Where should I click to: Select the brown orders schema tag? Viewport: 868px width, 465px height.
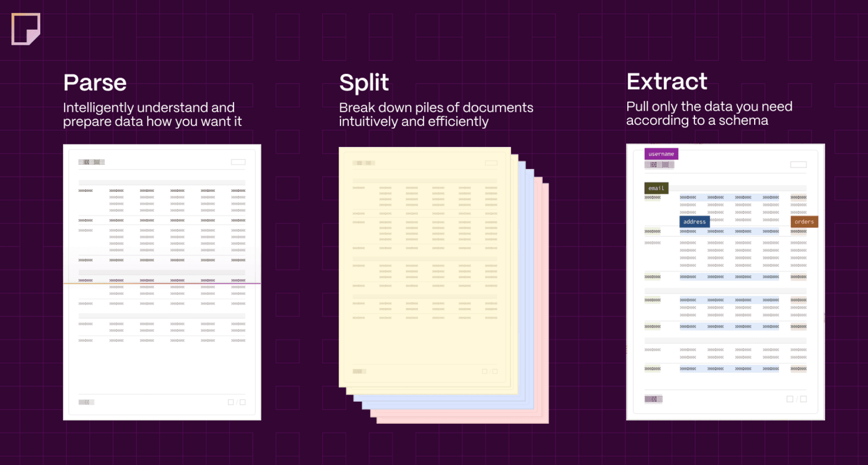[x=804, y=221]
